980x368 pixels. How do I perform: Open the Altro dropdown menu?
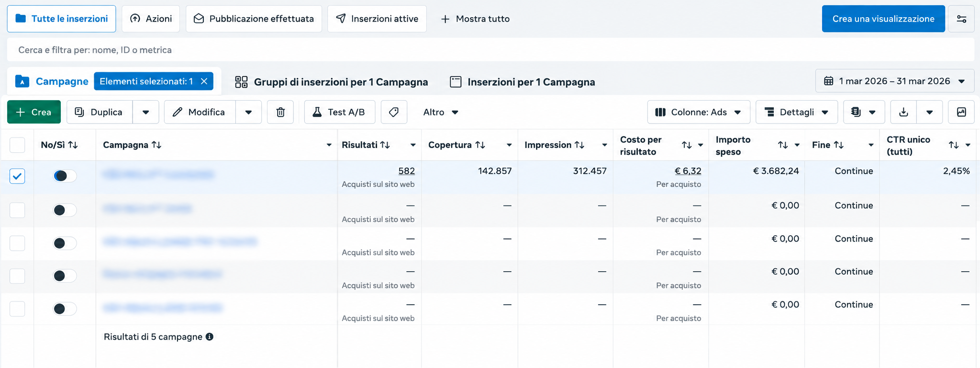(441, 112)
